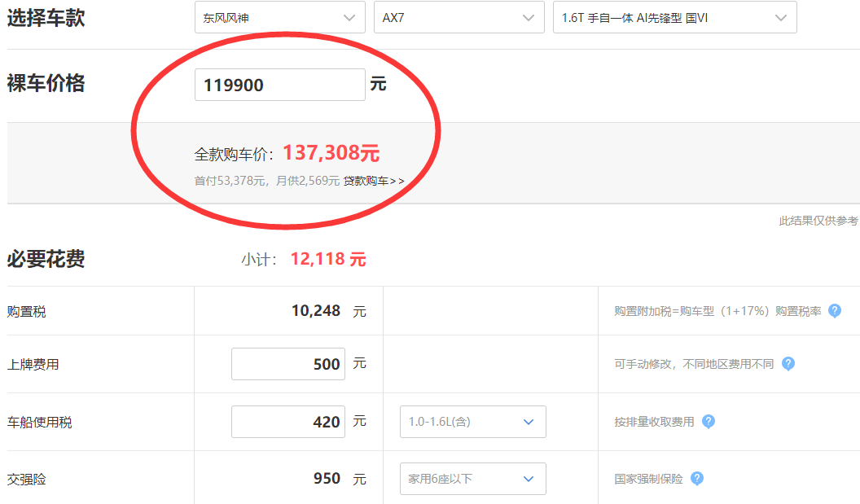
Task: Click the 裸车价格 input showing 119900
Action: click(279, 85)
